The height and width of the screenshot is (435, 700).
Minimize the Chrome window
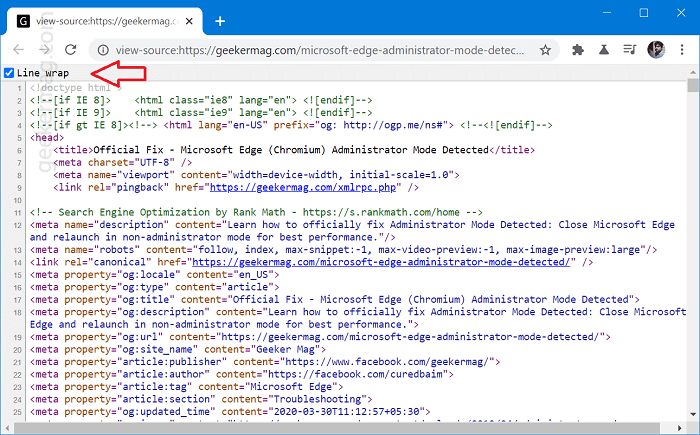(607, 13)
